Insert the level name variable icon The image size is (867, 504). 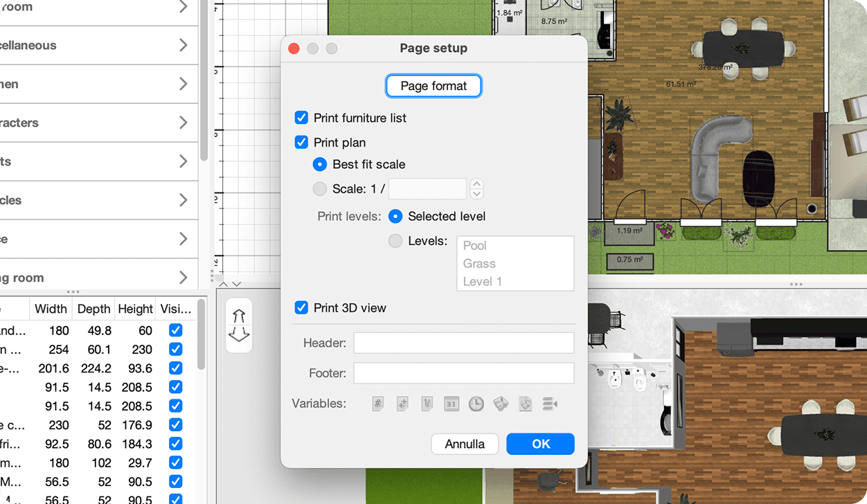550,404
